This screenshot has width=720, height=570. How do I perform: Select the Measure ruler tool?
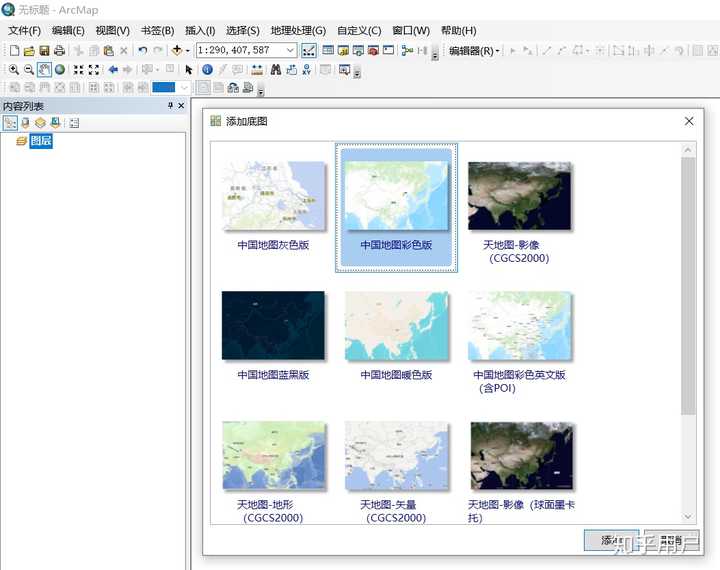coord(257,70)
